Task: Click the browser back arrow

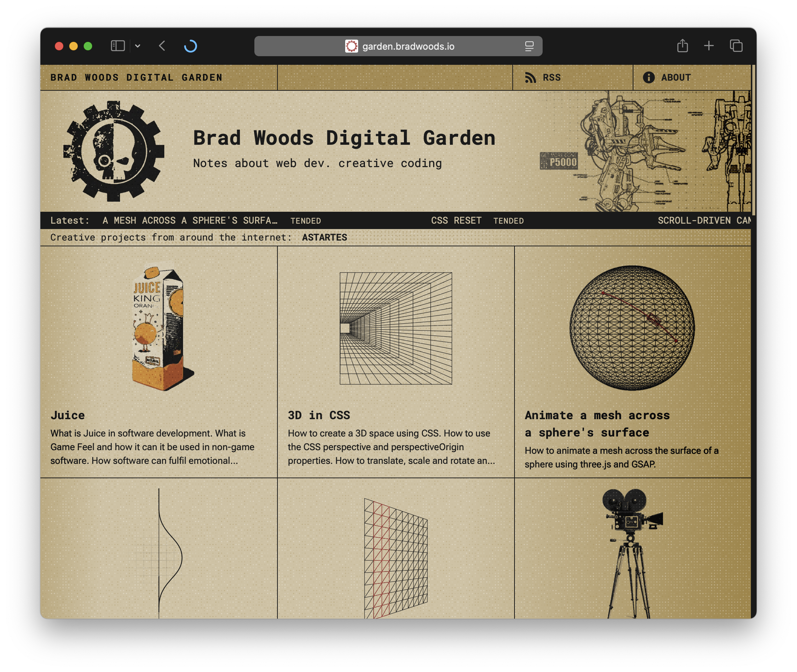Action: coord(162,46)
